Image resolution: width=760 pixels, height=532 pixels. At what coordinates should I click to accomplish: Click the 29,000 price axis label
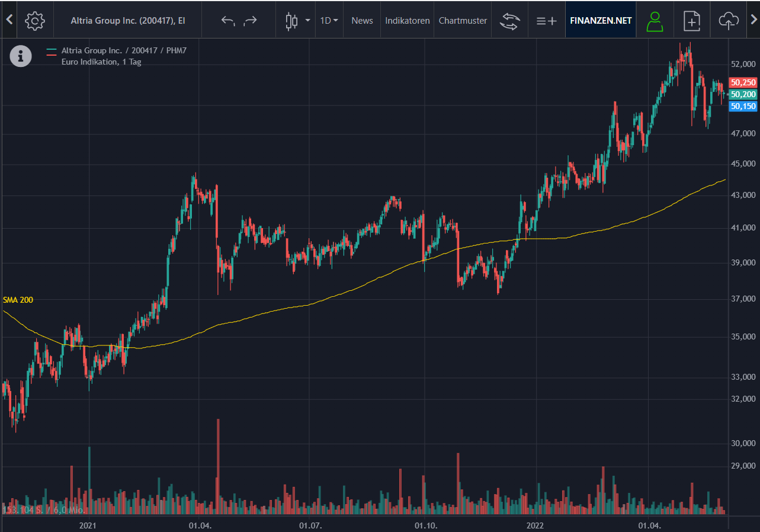743,467
